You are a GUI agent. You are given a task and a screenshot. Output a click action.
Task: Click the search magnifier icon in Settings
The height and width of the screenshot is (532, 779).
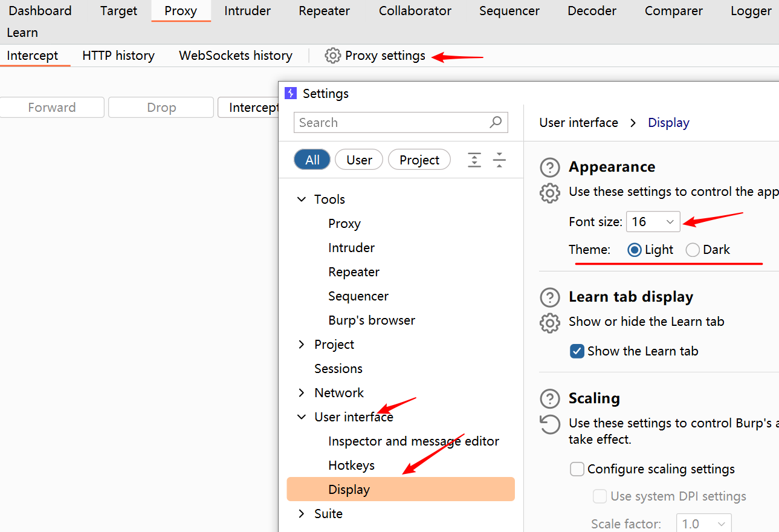[x=496, y=122]
